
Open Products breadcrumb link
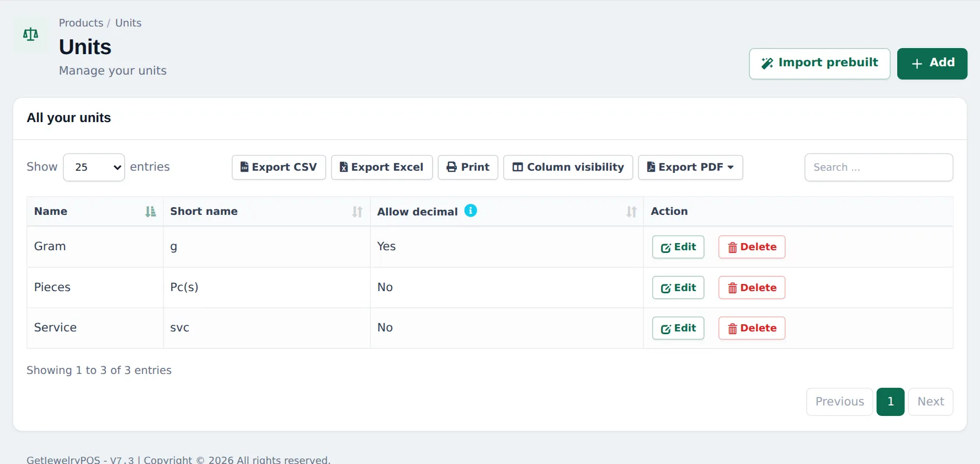coord(81,23)
